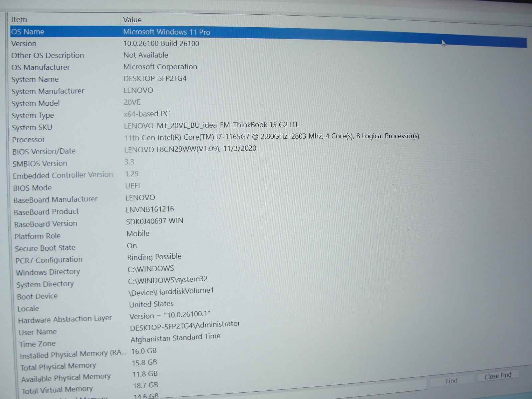The image size is (532, 399).
Task: Click the Find button
Action: tap(451, 381)
